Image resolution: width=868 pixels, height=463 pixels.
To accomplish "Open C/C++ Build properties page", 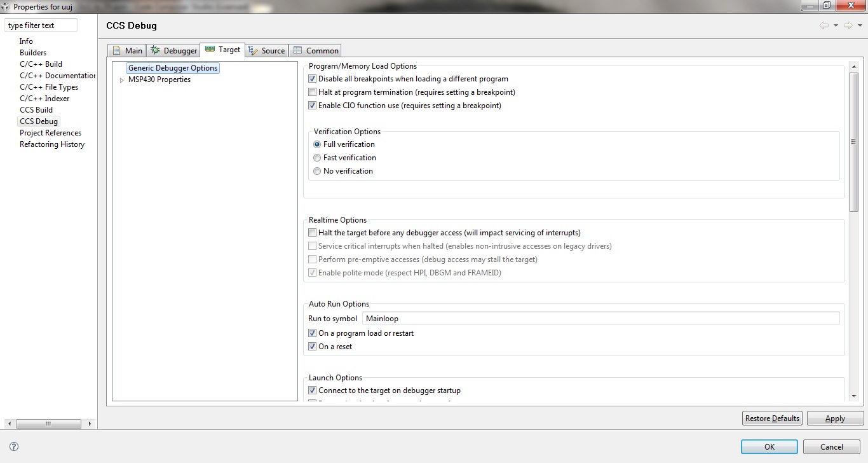I will [x=41, y=64].
